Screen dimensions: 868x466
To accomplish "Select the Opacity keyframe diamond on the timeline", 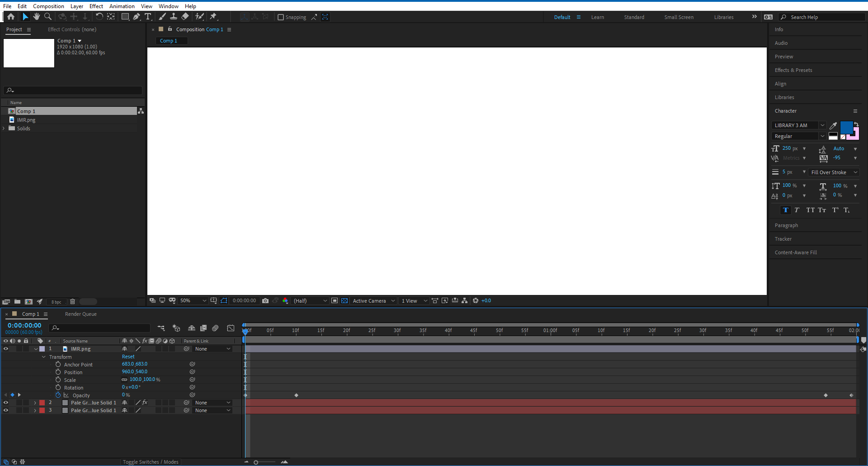I will [296, 395].
